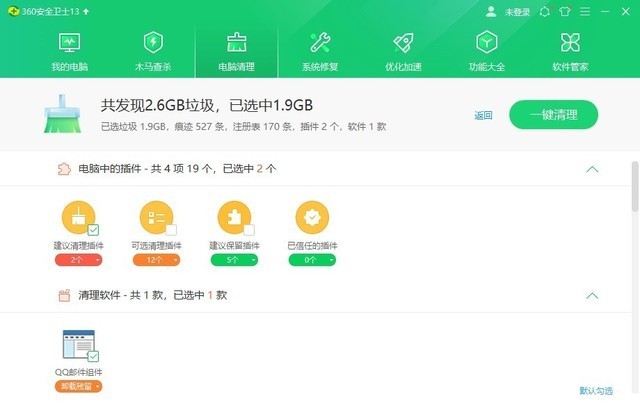Click the 默认勾选 link
Screen dimensions: 640x403
coord(596,391)
